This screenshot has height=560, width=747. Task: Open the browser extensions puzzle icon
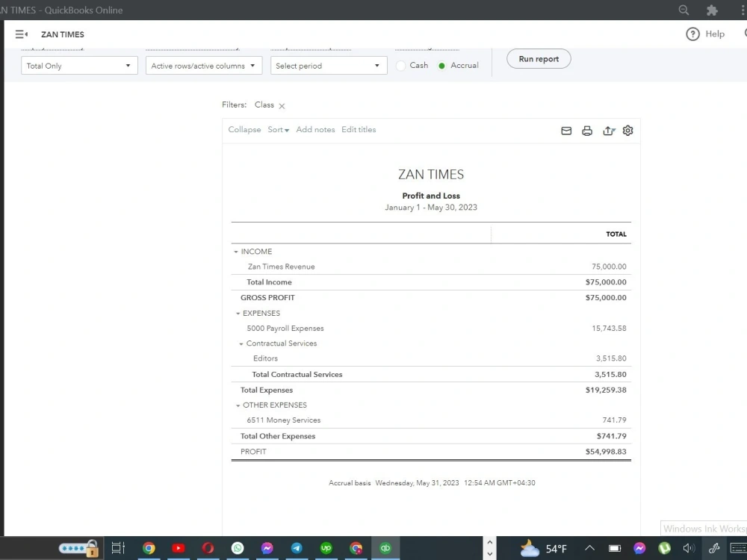(712, 10)
